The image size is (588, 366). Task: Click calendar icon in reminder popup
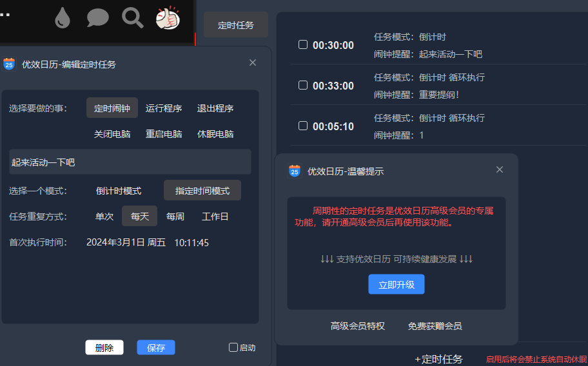coord(295,171)
